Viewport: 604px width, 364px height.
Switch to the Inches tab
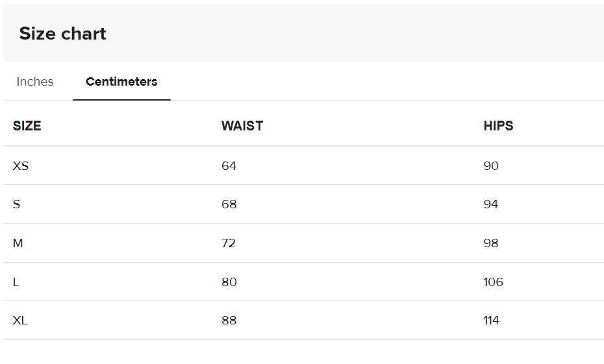35,82
